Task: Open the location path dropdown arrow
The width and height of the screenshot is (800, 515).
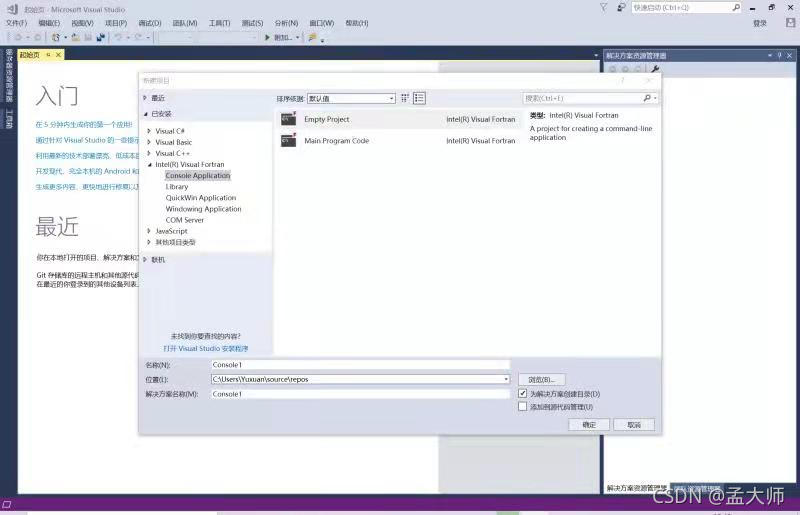Action: pyautogui.click(x=506, y=379)
